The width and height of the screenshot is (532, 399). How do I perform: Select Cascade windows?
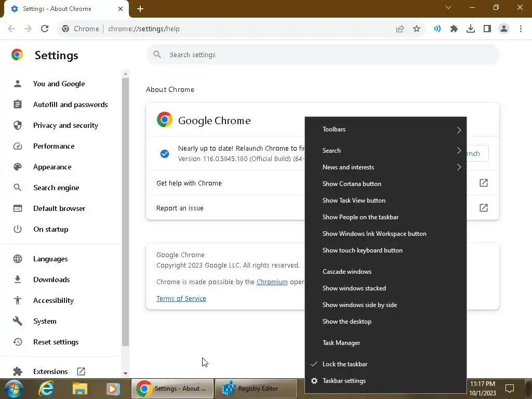tap(386, 271)
